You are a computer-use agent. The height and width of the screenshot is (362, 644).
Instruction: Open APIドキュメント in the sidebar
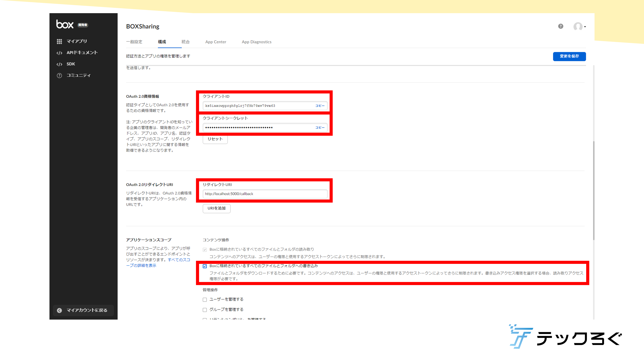[82, 53]
